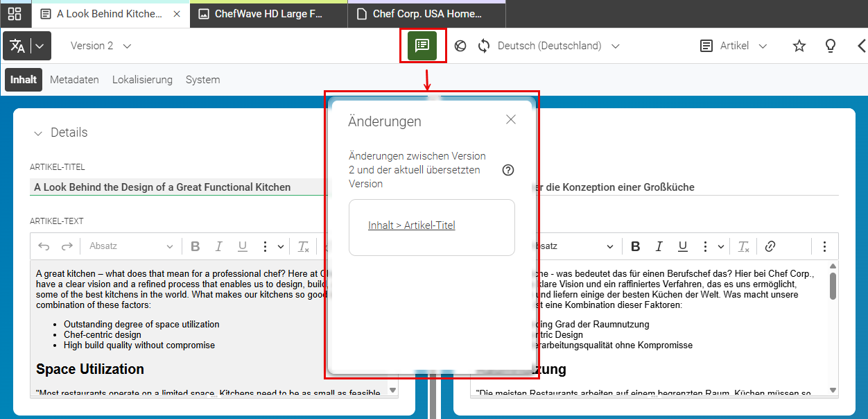Click redo in the left editor toolbar

67,246
